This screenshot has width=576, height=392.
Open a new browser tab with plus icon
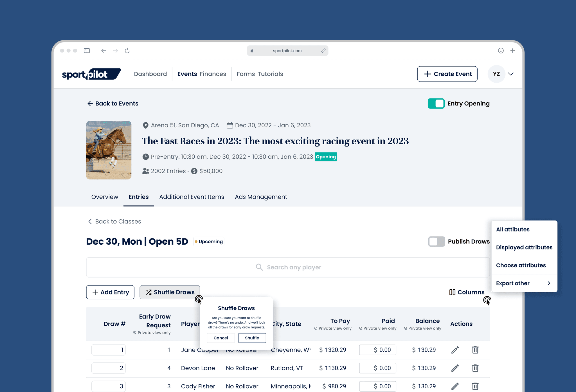[x=512, y=51]
